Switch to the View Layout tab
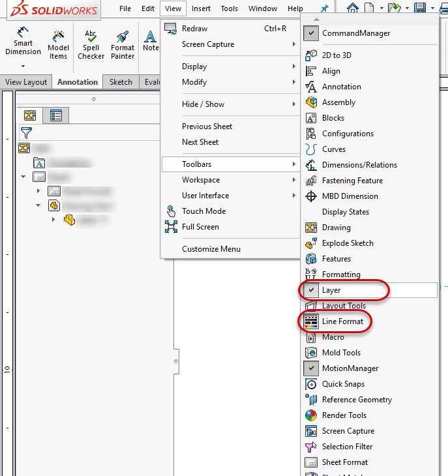 (x=26, y=82)
